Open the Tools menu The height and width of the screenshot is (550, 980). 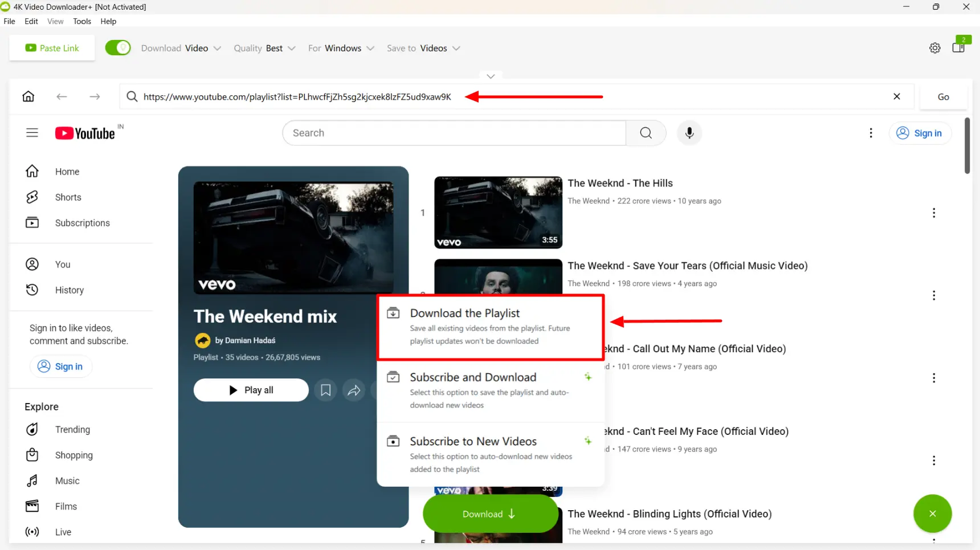[x=82, y=21]
